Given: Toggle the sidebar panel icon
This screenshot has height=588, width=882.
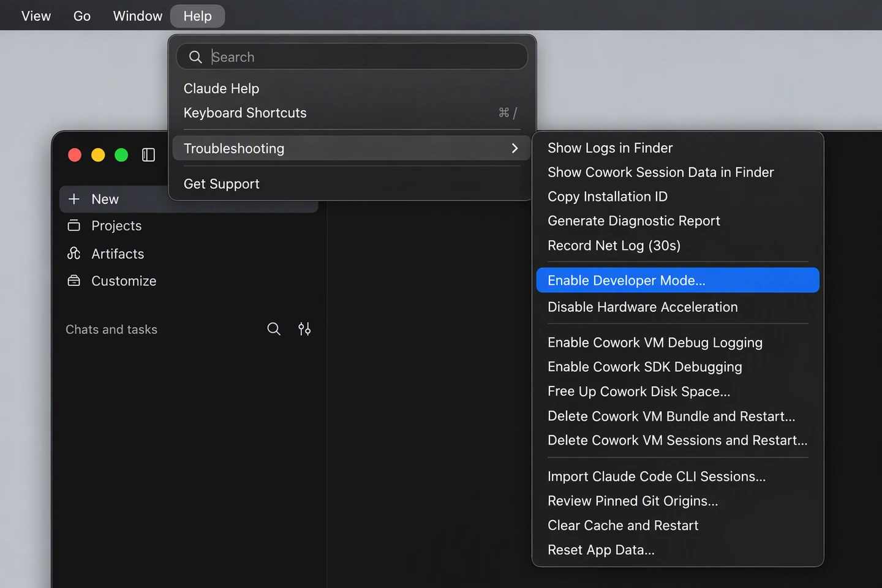Looking at the screenshot, I should tap(148, 155).
